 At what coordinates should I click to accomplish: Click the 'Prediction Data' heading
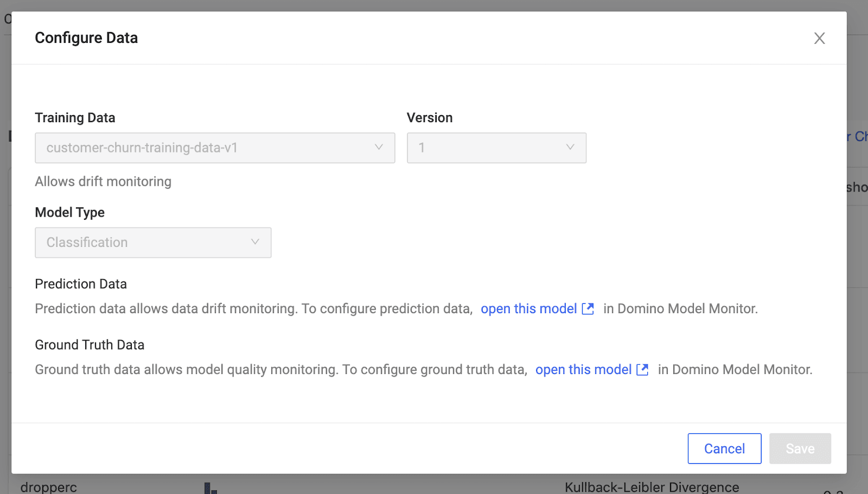coord(81,284)
